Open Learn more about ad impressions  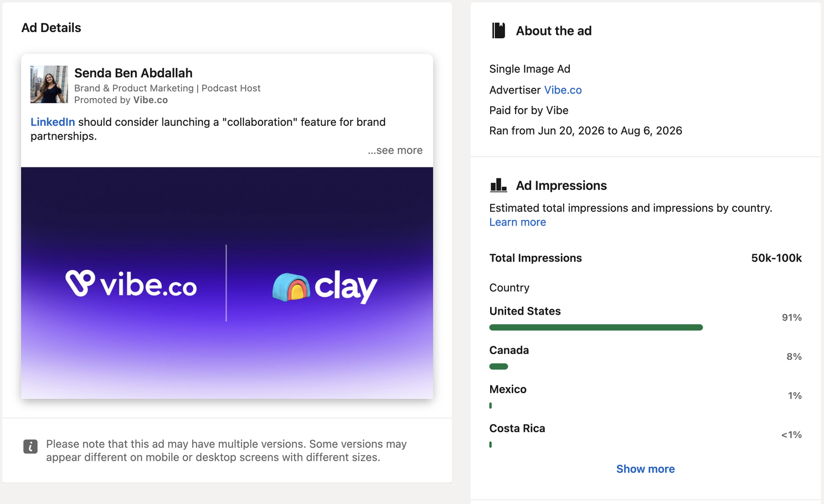pyautogui.click(x=517, y=222)
